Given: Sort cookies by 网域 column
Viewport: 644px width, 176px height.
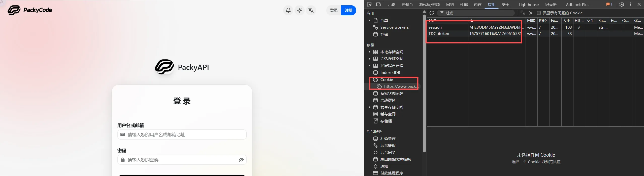Looking at the screenshot, I should click(531, 20).
